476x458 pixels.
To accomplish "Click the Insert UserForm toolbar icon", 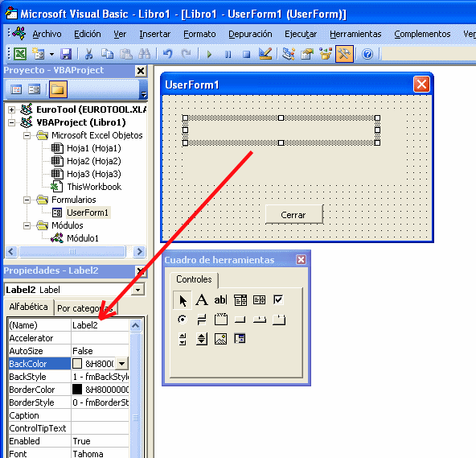I will point(39,55).
